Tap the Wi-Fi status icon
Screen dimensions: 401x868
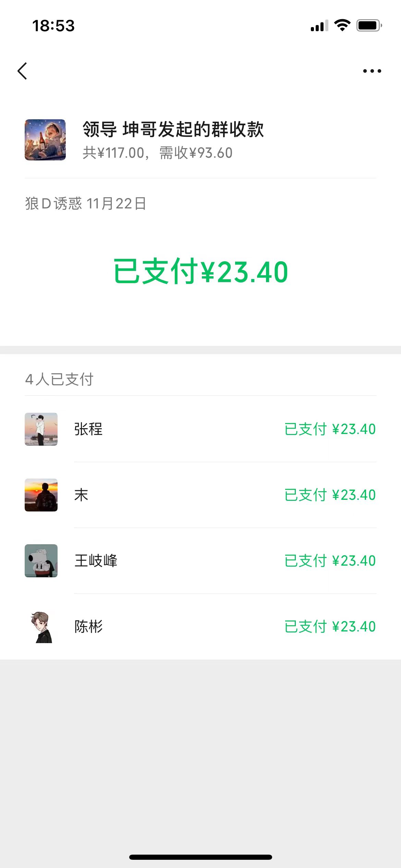click(x=342, y=25)
